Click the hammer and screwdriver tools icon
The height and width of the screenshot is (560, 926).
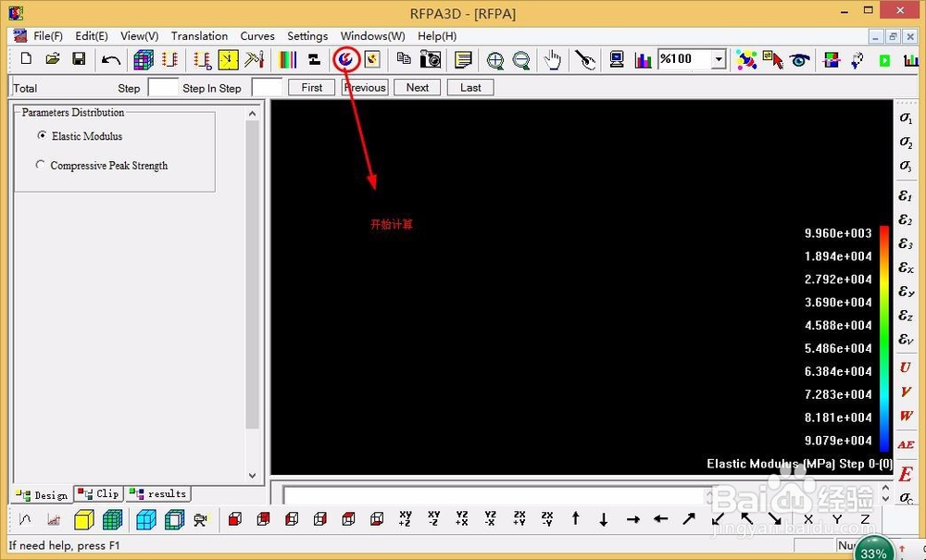[x=255, y=59]
